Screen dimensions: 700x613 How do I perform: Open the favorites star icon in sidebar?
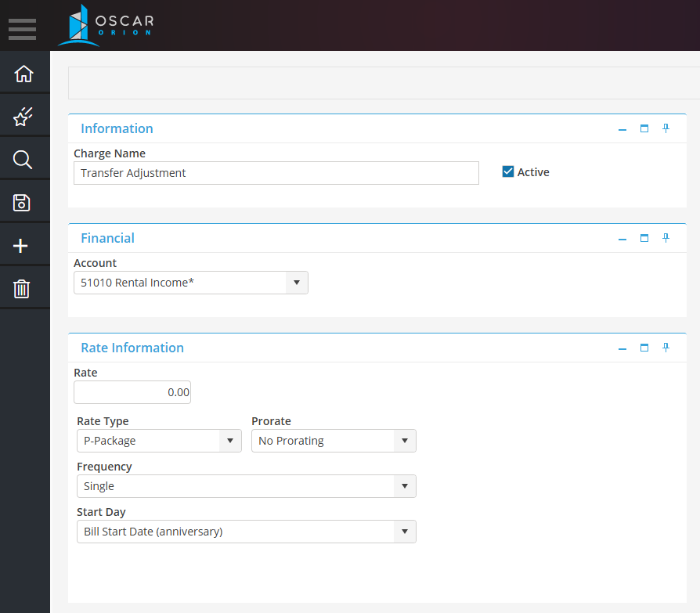click(23, 117)
